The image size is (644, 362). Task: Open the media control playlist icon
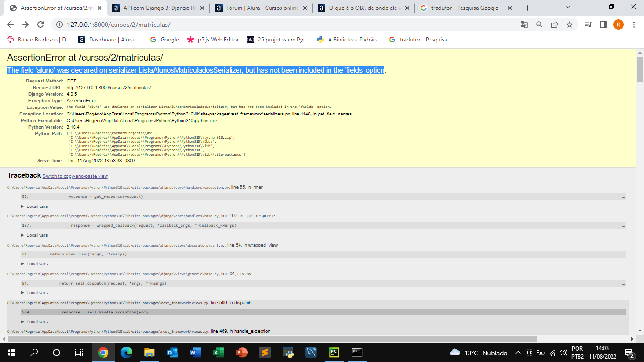tap(588, 25)
